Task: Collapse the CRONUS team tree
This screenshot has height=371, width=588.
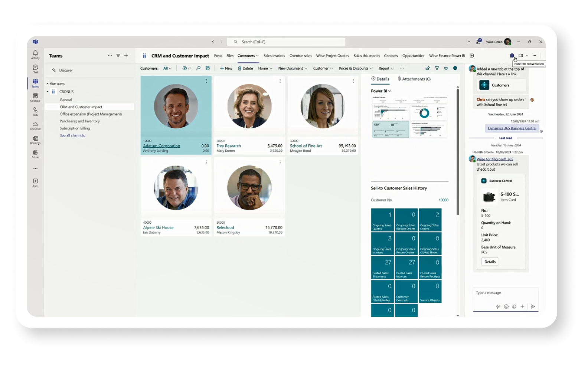Action: 48,92
